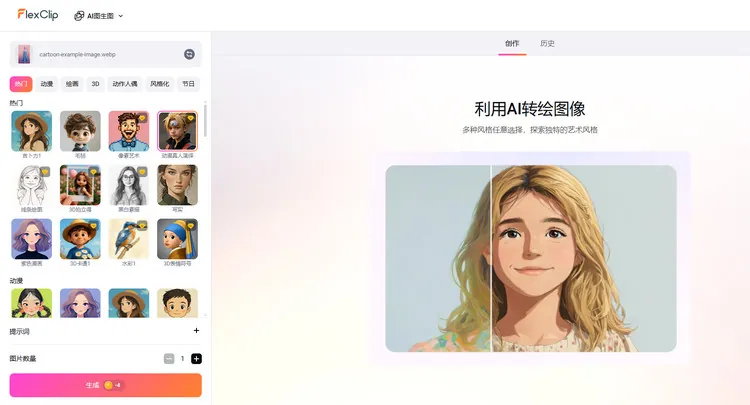Choose the braided girl on green background style
The image size is (750, 405).
(x=32, y=303)
